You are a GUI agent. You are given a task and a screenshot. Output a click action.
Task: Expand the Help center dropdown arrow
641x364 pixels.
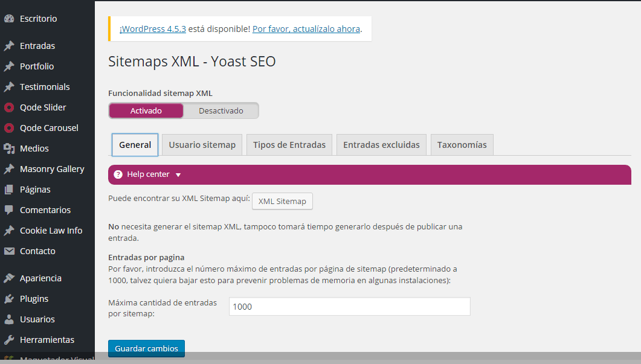(178, 175)
